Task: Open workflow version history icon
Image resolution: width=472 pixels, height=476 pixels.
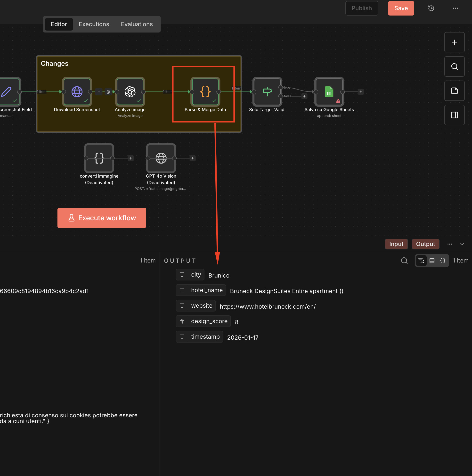Action: click(x=431, y=8)
